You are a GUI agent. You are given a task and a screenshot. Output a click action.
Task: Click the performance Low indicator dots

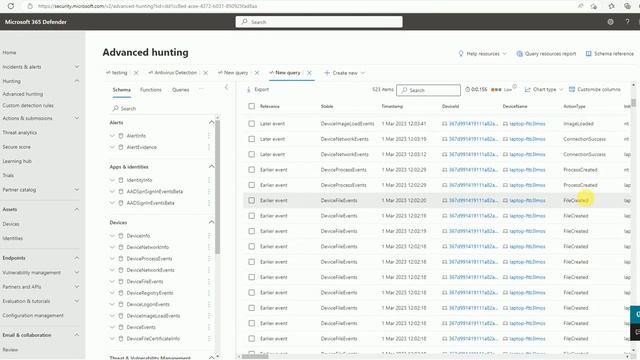coord(496,89)
